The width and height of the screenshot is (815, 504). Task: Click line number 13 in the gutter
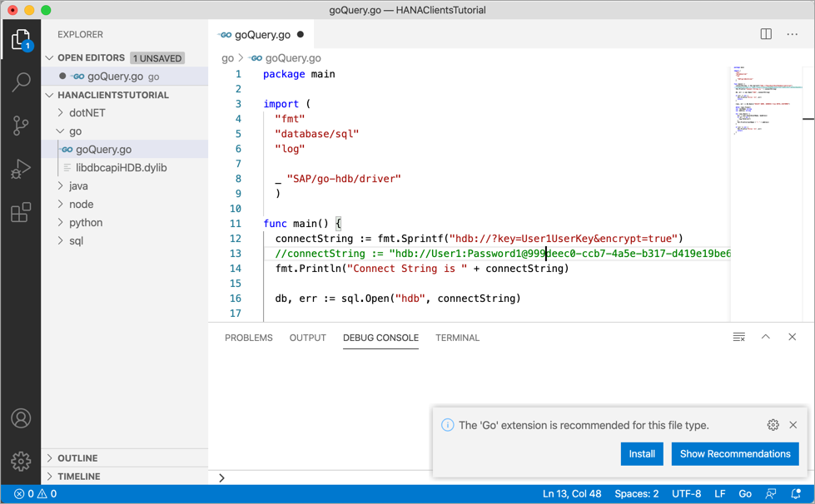click(236, 254)
